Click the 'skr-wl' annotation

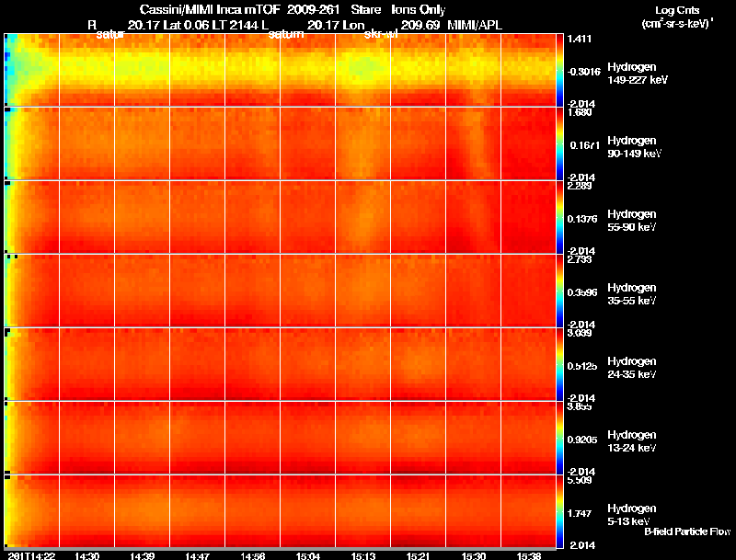381,34
